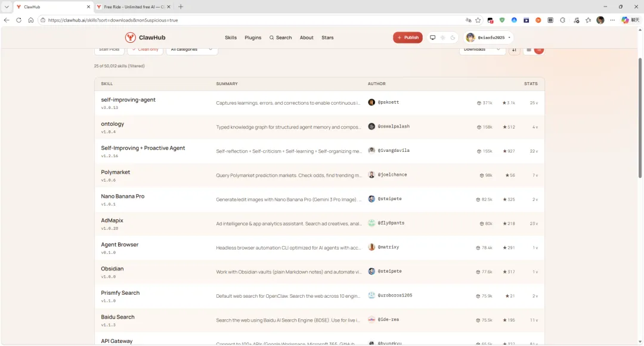Reload the page with the refresh icon

pyautogui.click(x=19, y=20)
